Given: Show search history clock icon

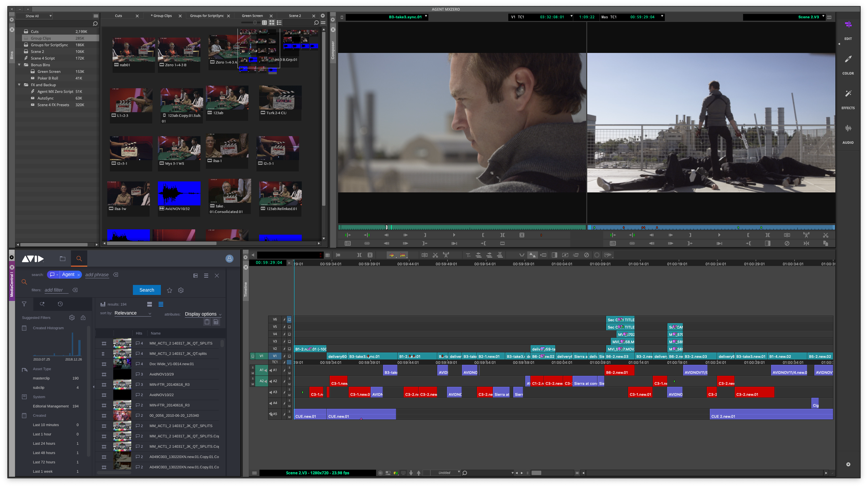Looking at the screenshot, I should (60, 304).
